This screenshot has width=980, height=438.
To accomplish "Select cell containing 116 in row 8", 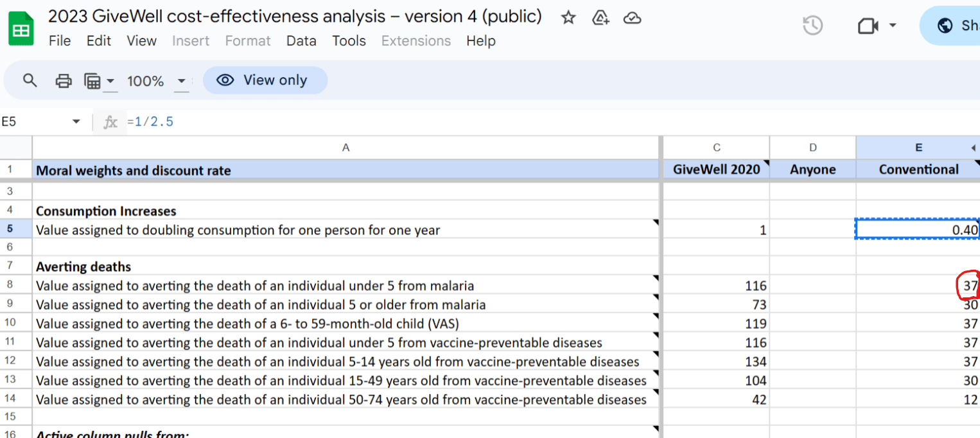I will coord(716,286).
